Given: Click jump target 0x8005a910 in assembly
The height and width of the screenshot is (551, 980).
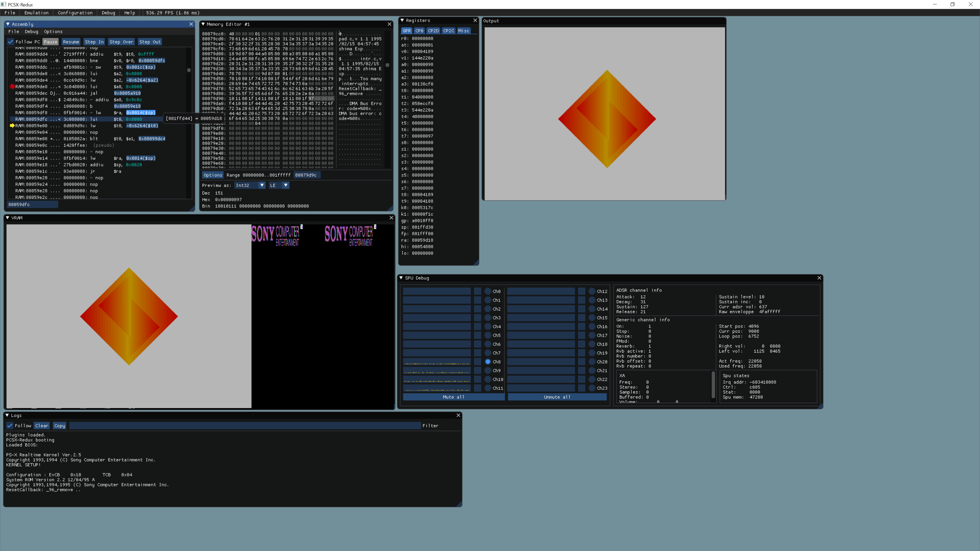Looking at the screenshot, I should coord(127,93).
